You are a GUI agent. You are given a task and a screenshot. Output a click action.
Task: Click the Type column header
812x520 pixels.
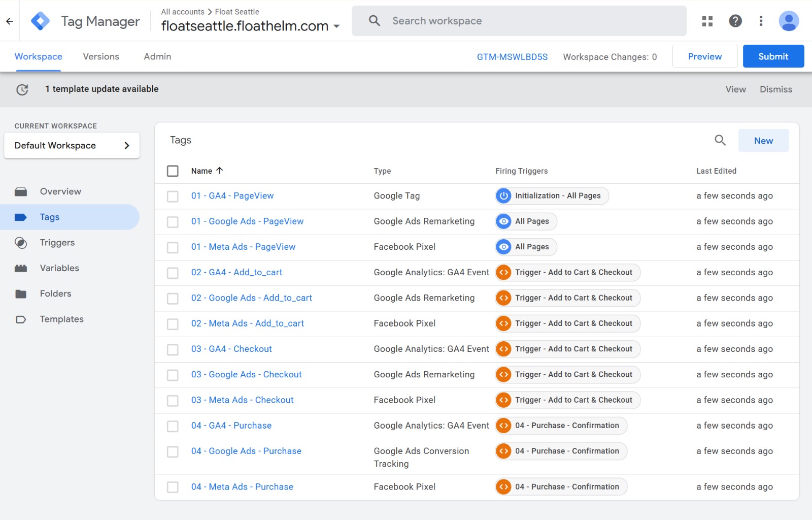[x=382, y=171]
